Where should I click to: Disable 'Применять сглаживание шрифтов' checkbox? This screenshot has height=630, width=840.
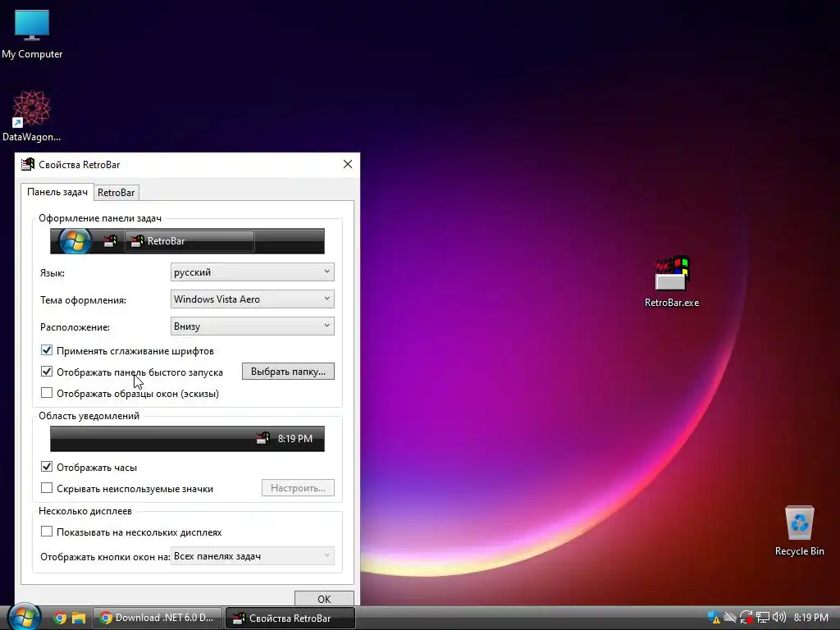point(47,350)
